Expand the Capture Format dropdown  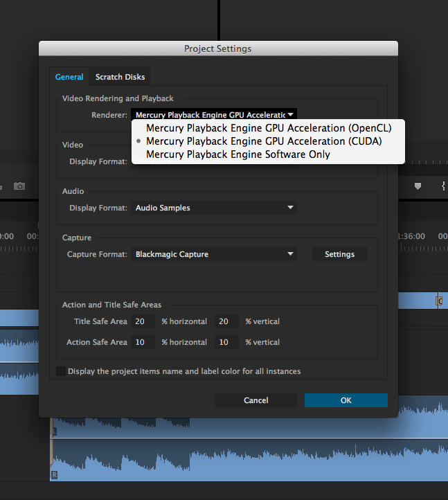tap(213, 254)
